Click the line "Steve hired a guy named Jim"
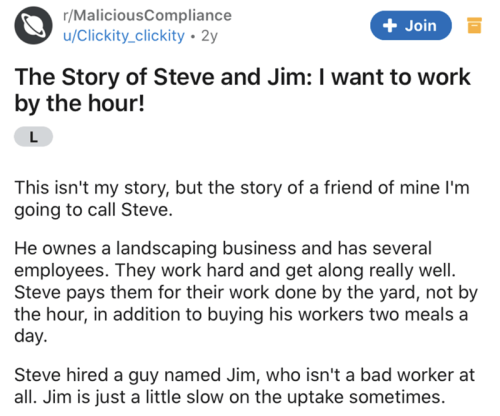This screenshot has width=500, height=416. click(244, 375)
